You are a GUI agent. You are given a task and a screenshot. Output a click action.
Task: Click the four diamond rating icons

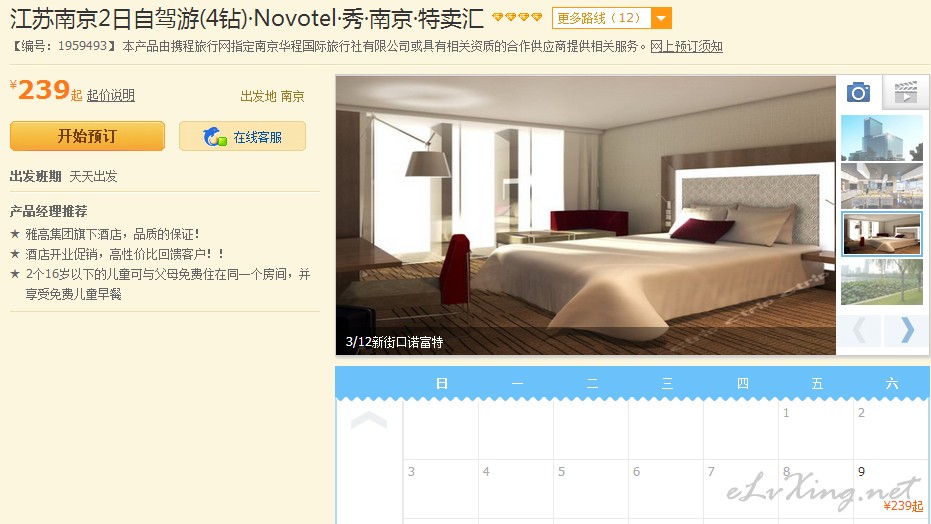tap(517, 17)
